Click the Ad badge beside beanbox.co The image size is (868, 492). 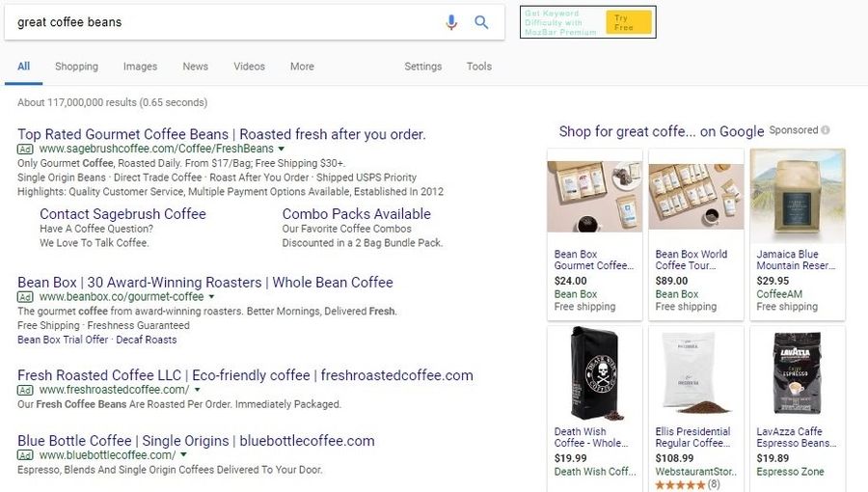25,297
